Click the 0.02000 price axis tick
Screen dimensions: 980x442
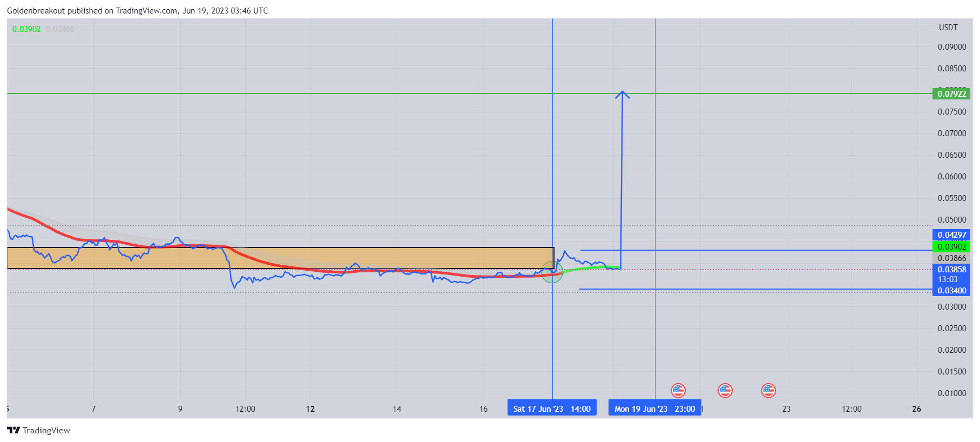(952, 350)
